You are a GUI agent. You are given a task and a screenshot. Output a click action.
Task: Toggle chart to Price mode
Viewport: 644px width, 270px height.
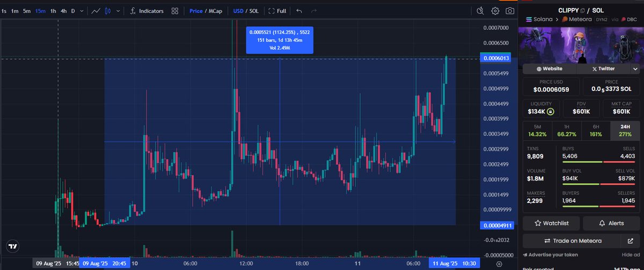[x=196, y=11]
